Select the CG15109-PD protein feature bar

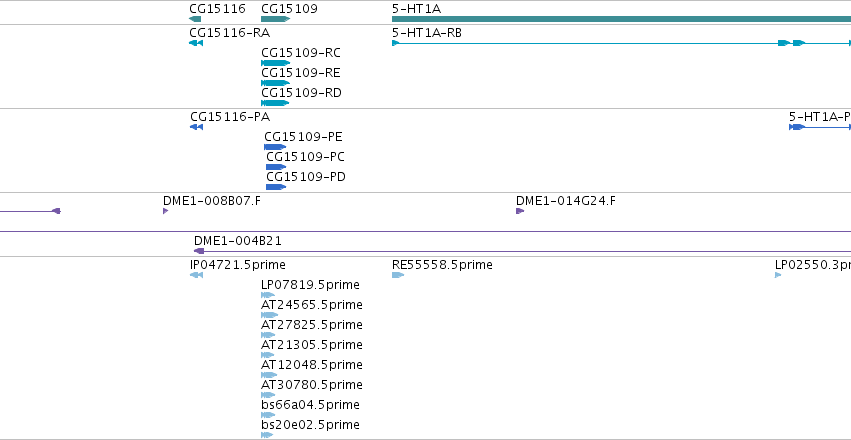[276, 187]
